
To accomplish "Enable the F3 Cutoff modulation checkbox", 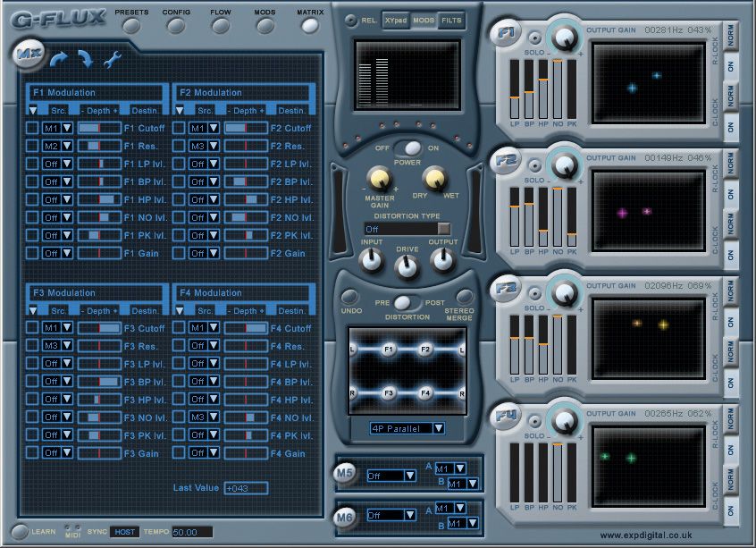I will click(x=32, y=327).
